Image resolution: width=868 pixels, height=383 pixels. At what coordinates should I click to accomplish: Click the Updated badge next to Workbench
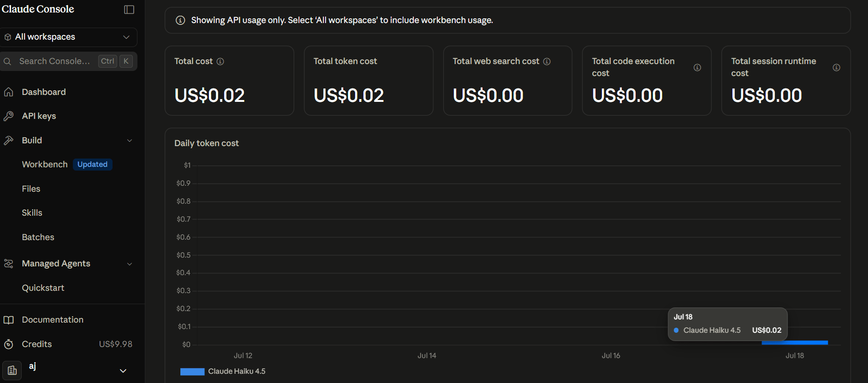[x=92, y=165]
